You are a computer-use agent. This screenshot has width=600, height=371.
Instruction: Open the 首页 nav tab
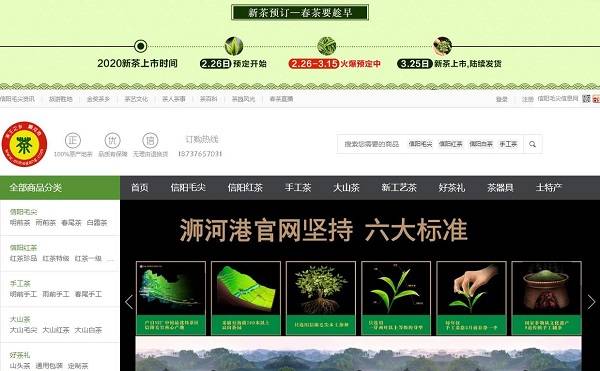140,187
